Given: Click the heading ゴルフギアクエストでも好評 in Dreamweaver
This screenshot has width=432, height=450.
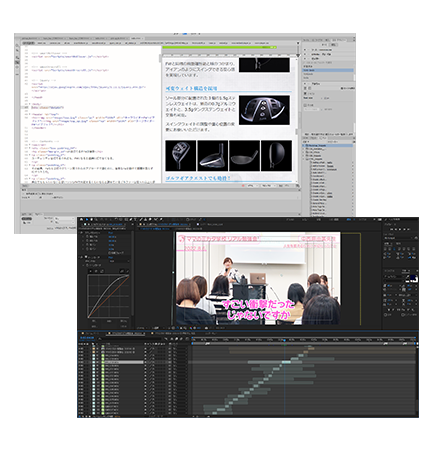Looking at the screenshot, I should point(198,178).
